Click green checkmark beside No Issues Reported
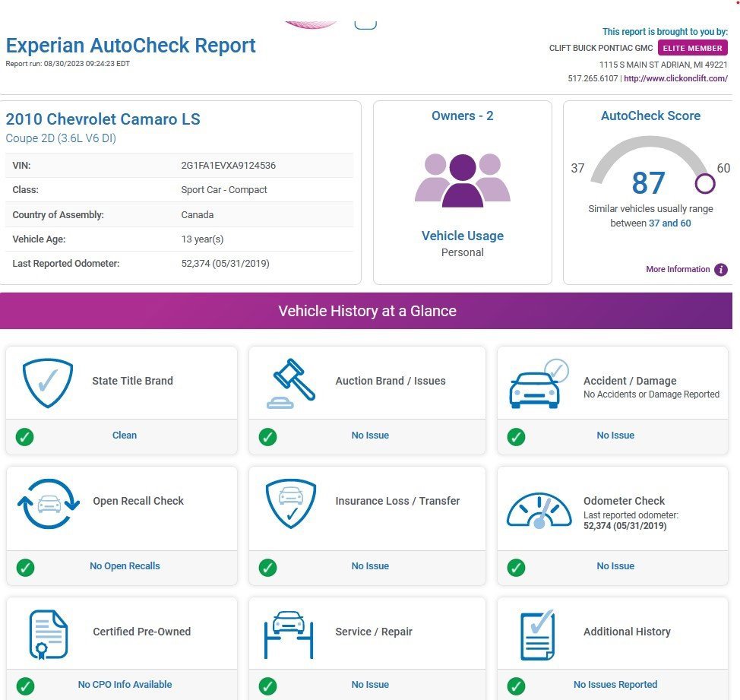 tap(516, 686)
